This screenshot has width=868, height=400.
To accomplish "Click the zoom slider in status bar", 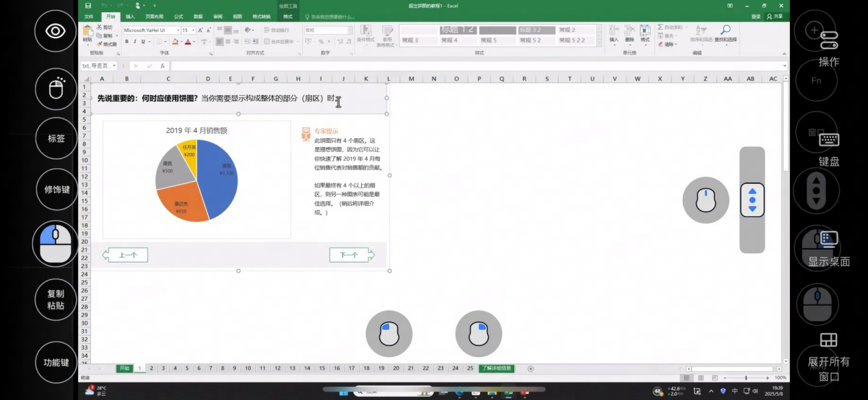I will pyautogui.click(x=746, y=377).
